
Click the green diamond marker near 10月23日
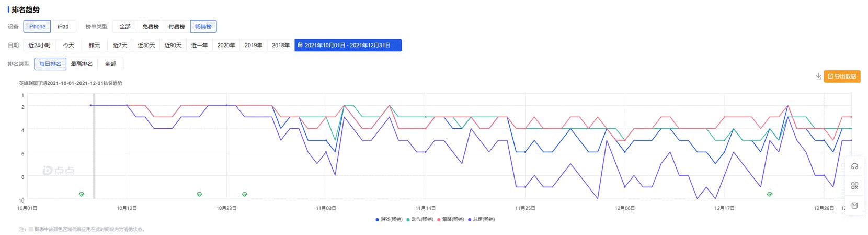coord(244,194)
